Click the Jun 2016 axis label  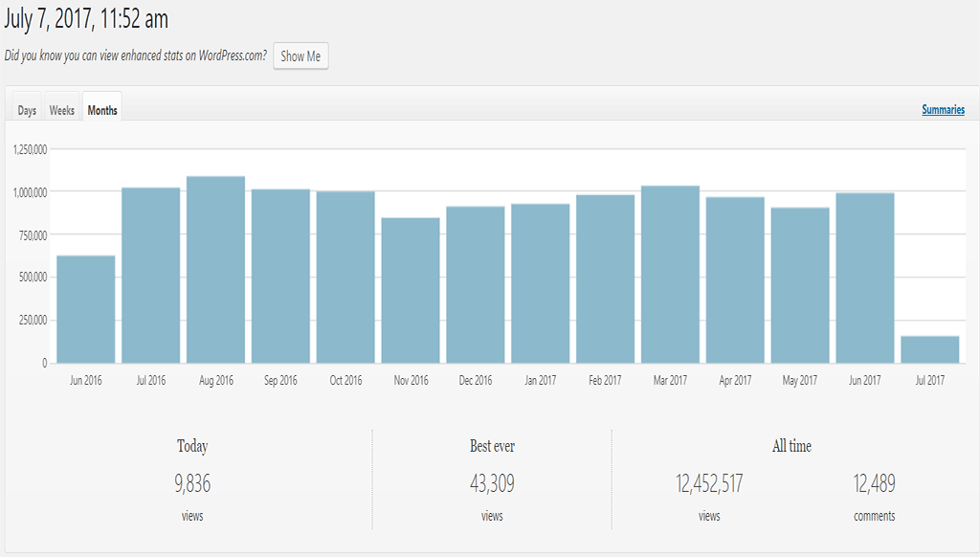tap(85, 380)
